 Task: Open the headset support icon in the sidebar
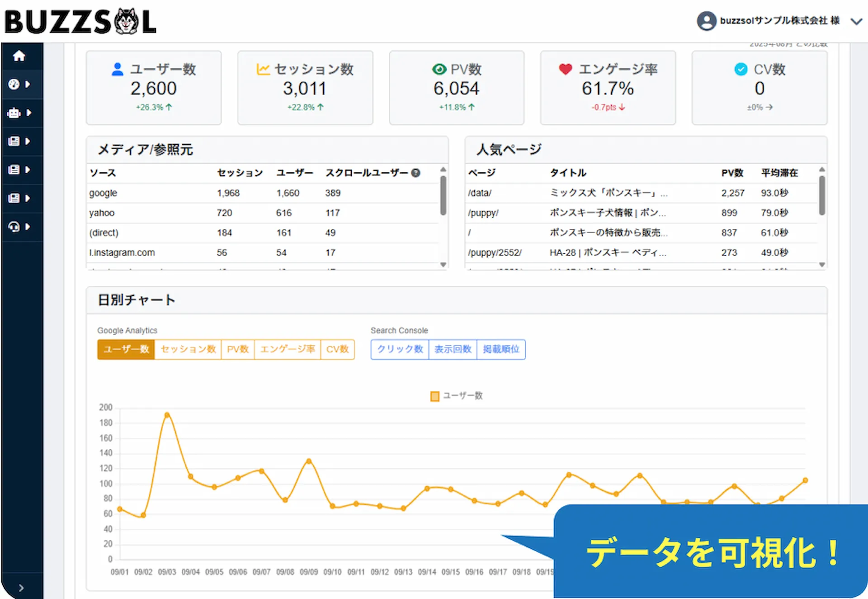(x=15, y=227)
